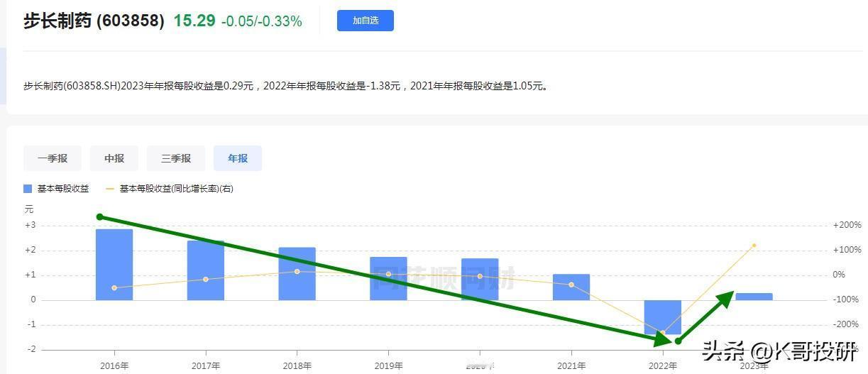868x374 pixels.
Task: Click the 2023年 growth rate line point
Action: [754, 246]
